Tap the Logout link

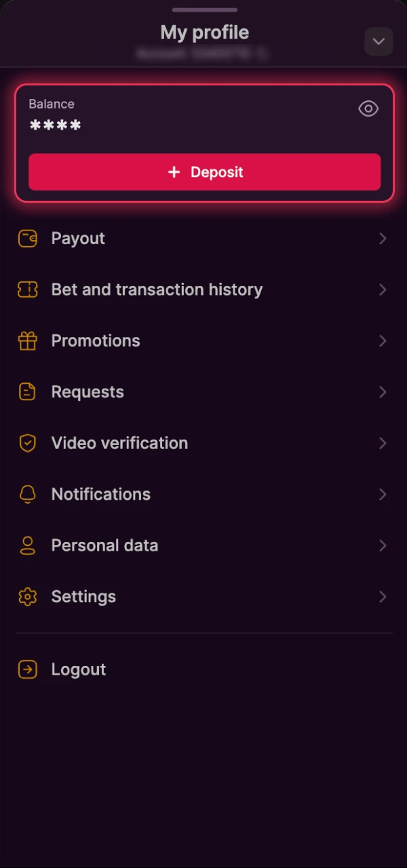coord(79,670)
